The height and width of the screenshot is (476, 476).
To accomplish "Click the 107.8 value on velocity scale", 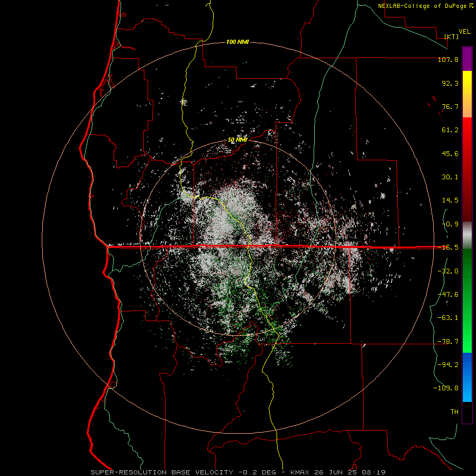I will click(448, 59).
